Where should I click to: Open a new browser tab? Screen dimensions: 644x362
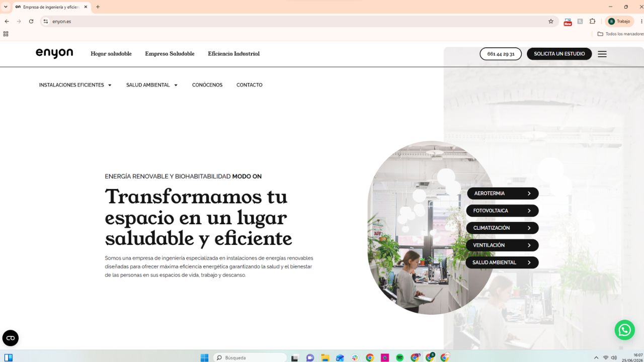(x=98, y=7)
